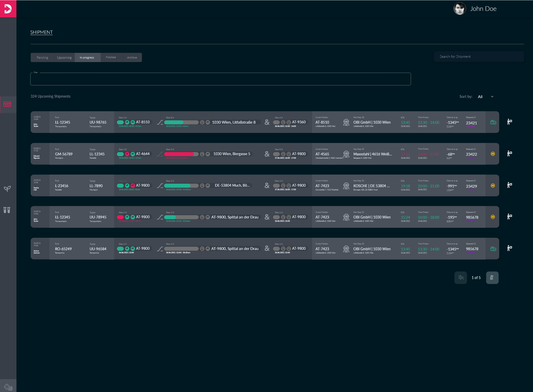The height and width of the screenshot is (392, 533).
Task: Click the SHIPMENT heading link
Action: tap(41, 32)
